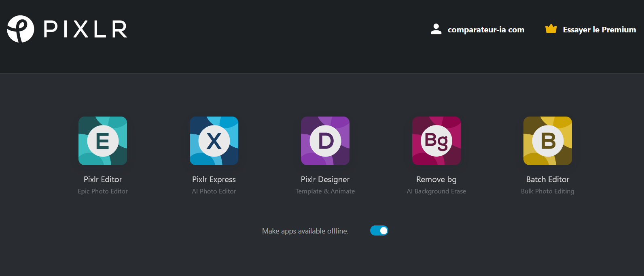Click the PIXLR wordmark in the header
The width and height of the screenshot is (644, 276).
(85, 29)
